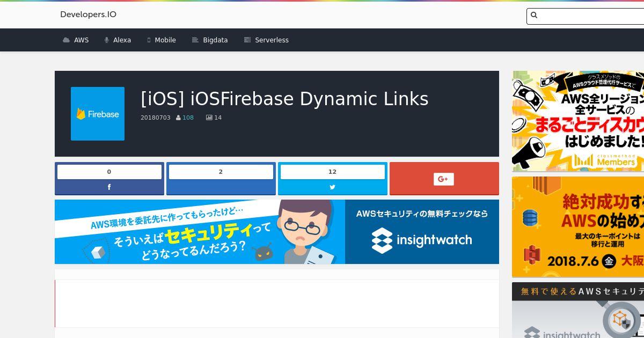644x338 pixels.
Task: Click the Alexa microphone icon
Action: 107,40
